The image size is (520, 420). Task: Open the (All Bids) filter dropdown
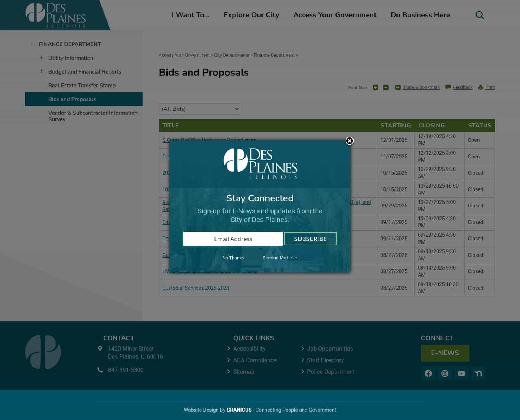(199, 109)
